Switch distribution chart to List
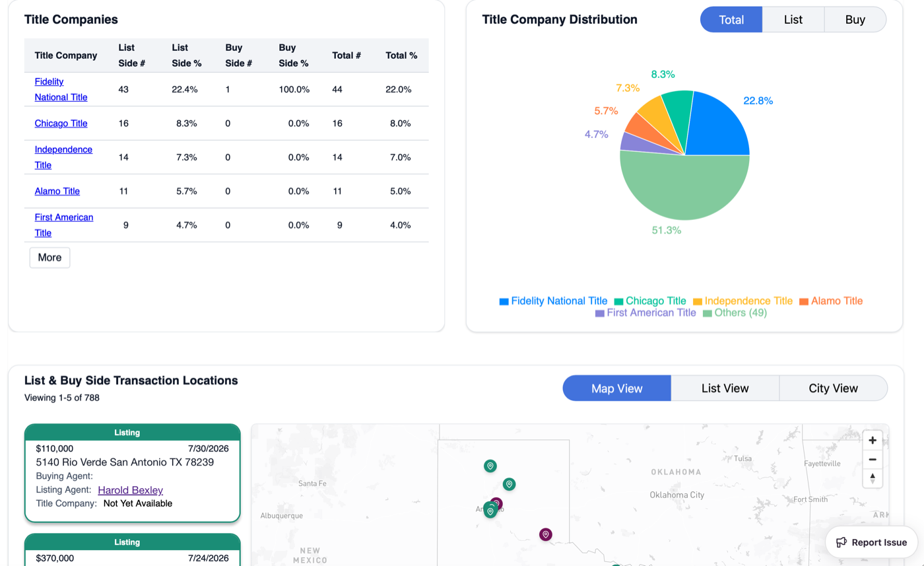924x566 pixels. (x=793, y=20)
